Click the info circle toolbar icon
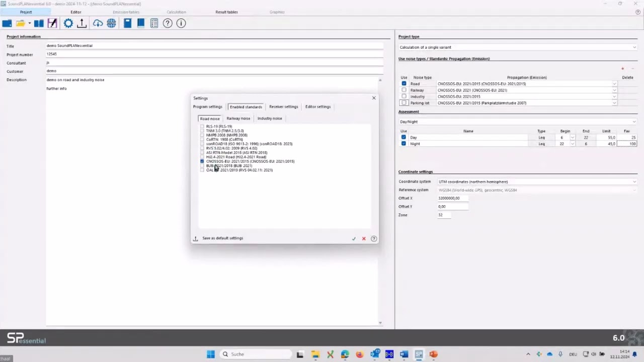 (181, 23)
